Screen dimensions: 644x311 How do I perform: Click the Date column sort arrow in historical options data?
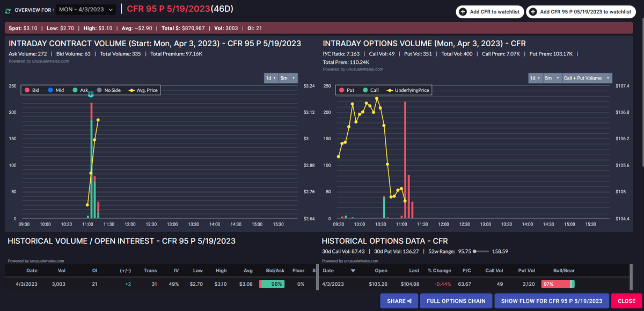click(x=353, y=271)
